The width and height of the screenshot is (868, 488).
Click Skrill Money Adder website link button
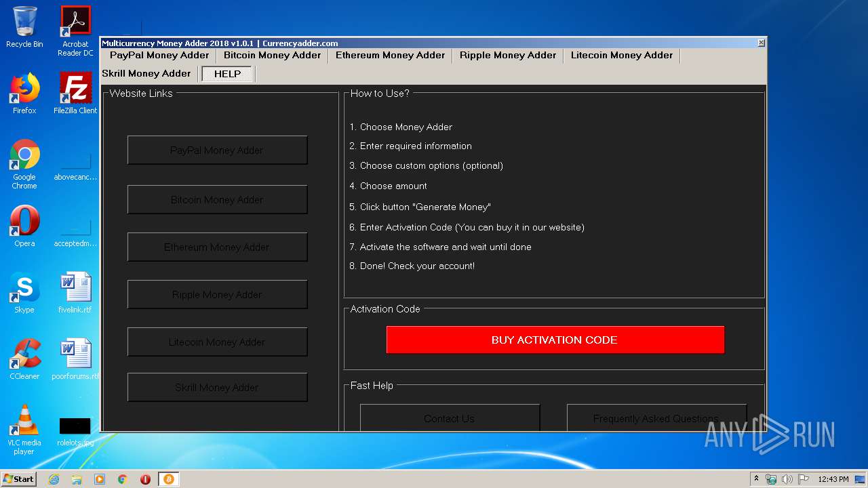click(217, 388)
